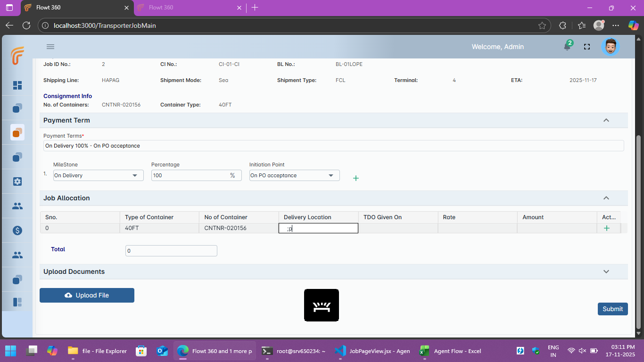Screen dimensions: 644x362
Task: Open a new browser tab
Action: click(255, 8)
